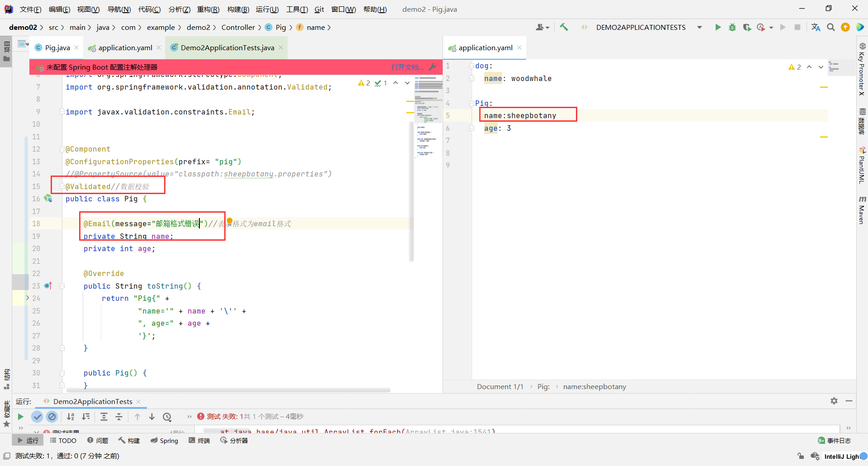
Task: Start debugging with the green bug icon
Action: 732,27
